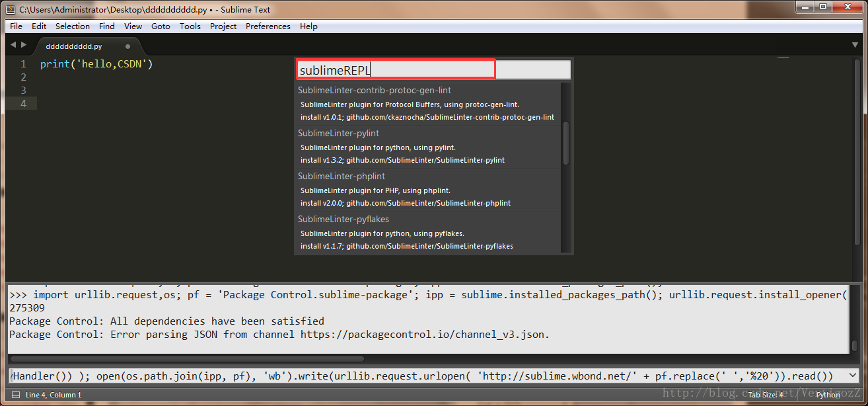The image size is (868, 406).
Task: Select SublimeLinter-pyflakes package entry
Action: click(x=428, y=232)
